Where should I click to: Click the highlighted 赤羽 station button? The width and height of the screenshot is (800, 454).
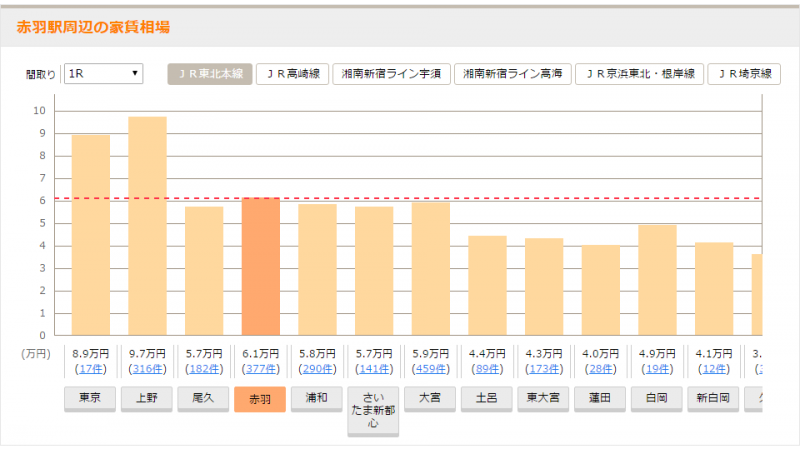[260, 399]
